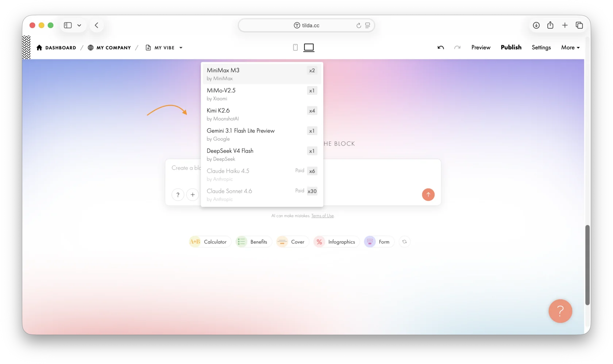This screenshot has width=613, height=364.
Task: Switch to the desktop preview icon
Action: click(x=309, y=47)
